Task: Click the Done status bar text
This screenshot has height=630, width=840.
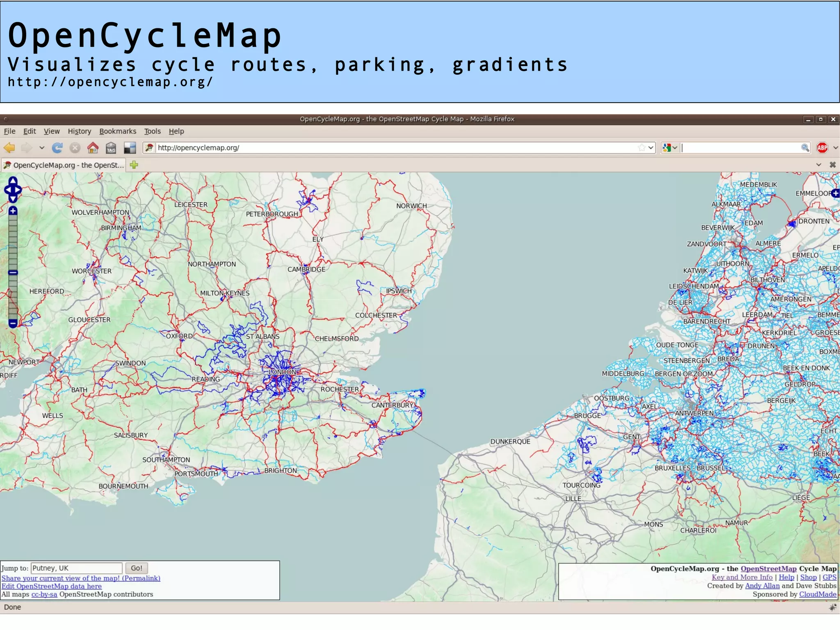Action: (x=12, y=607)
